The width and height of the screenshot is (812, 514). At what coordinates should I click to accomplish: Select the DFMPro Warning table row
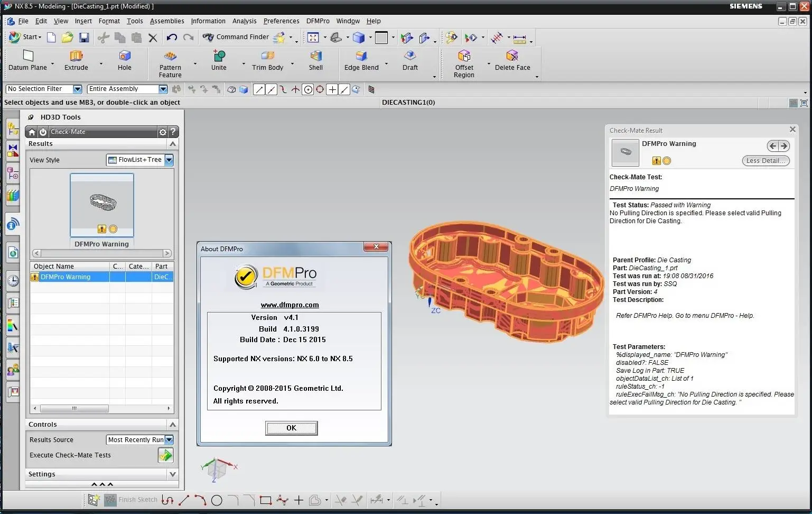(x=102, y=277)
